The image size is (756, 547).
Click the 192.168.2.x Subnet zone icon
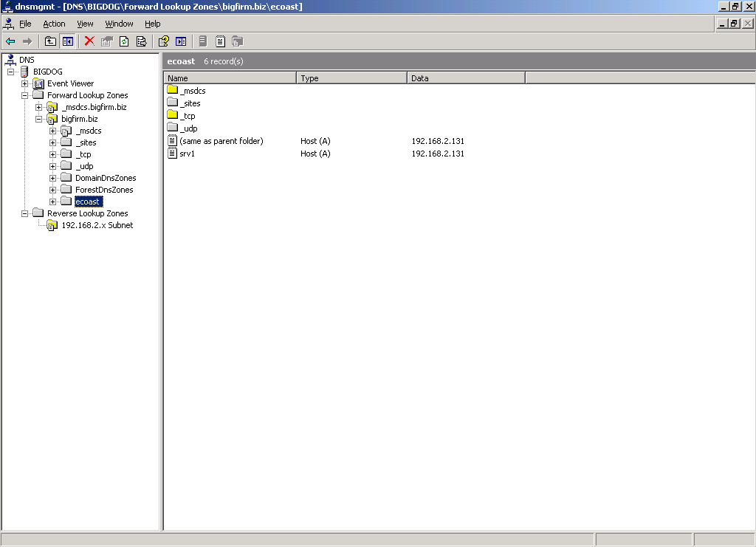click(x=52, y=225)
